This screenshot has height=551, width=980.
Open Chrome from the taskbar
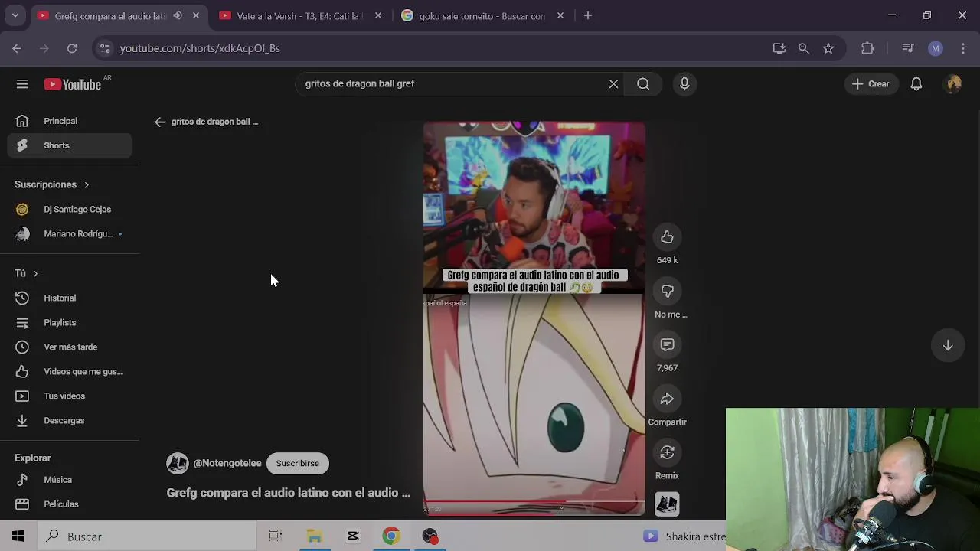coord(391,536)
